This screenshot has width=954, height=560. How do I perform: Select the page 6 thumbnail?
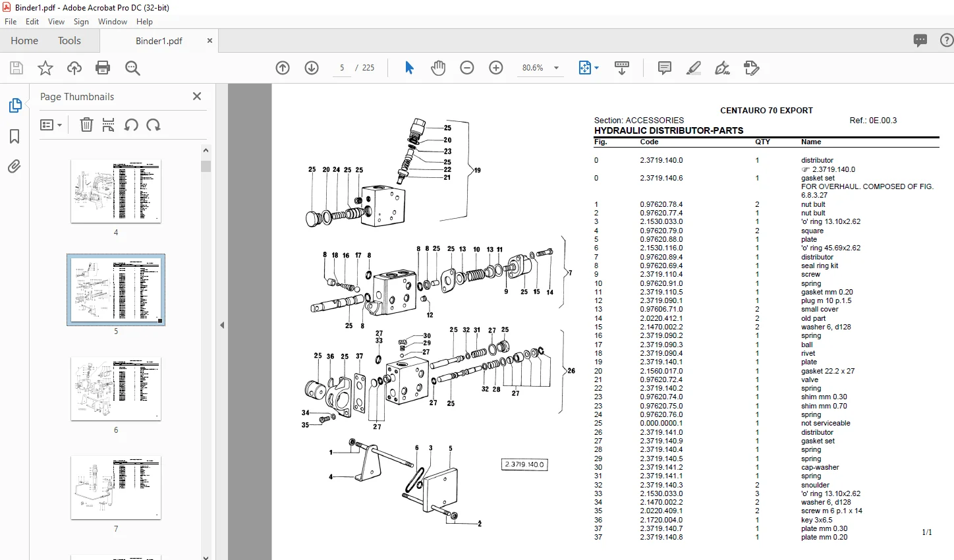[x=116, y=389]
